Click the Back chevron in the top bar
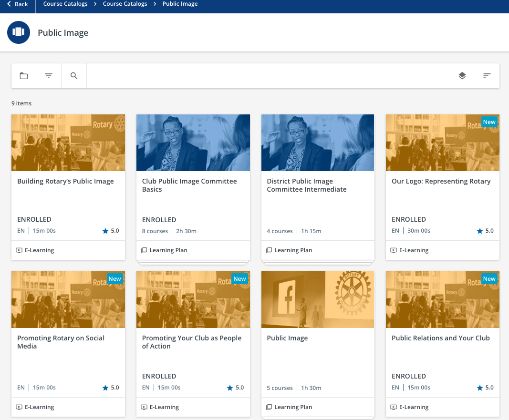Screen dimensions: 509x420 tap(8, 4)
